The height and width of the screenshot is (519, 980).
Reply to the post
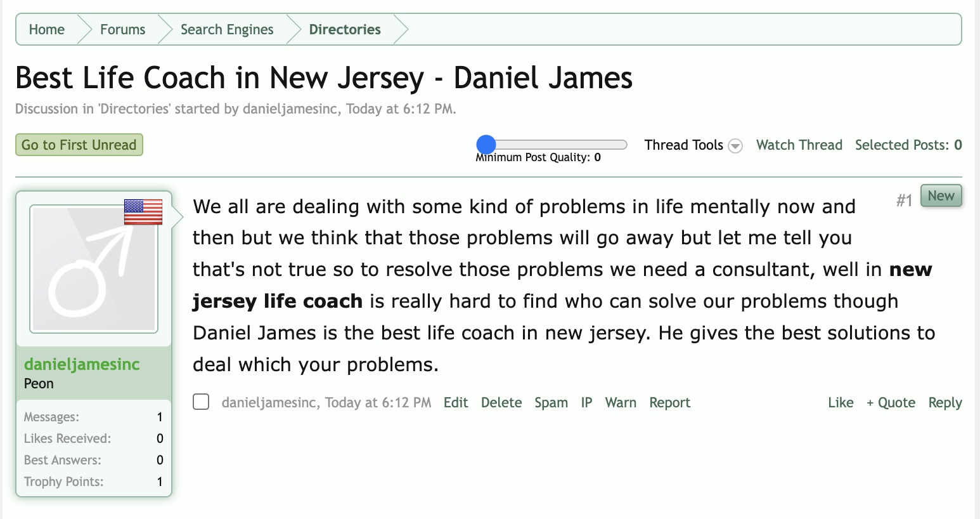pos(945,403)
